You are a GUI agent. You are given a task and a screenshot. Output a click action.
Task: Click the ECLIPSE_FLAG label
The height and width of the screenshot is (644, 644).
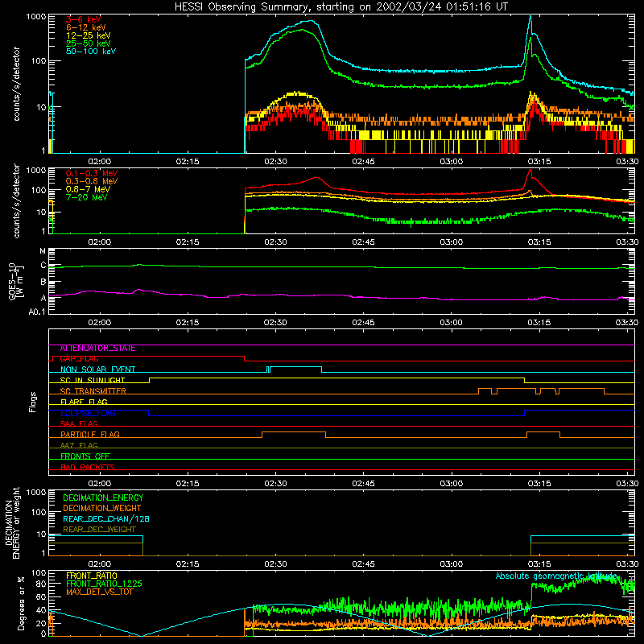click(x=88, y=413)
